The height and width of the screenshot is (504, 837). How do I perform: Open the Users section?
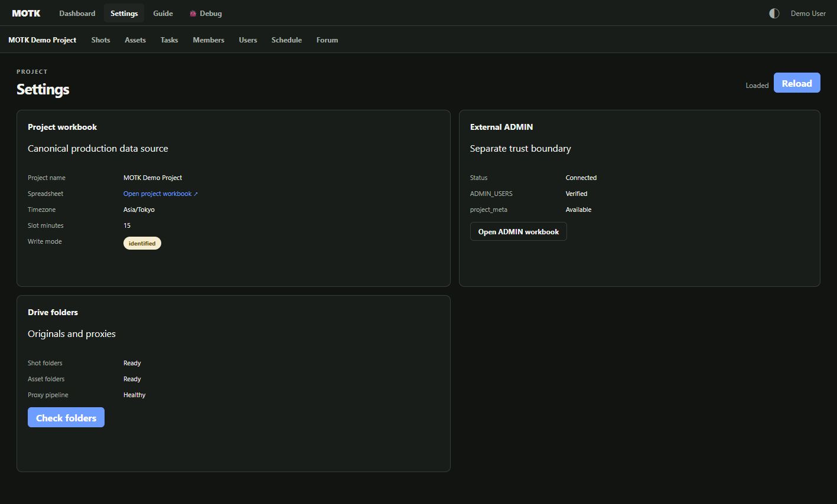pos(248,40)
